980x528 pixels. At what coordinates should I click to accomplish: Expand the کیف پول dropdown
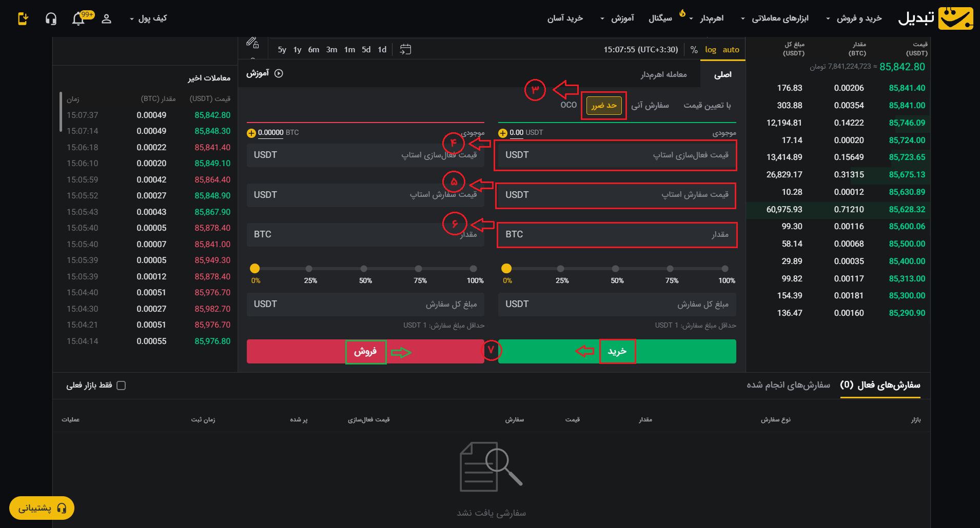148,18
